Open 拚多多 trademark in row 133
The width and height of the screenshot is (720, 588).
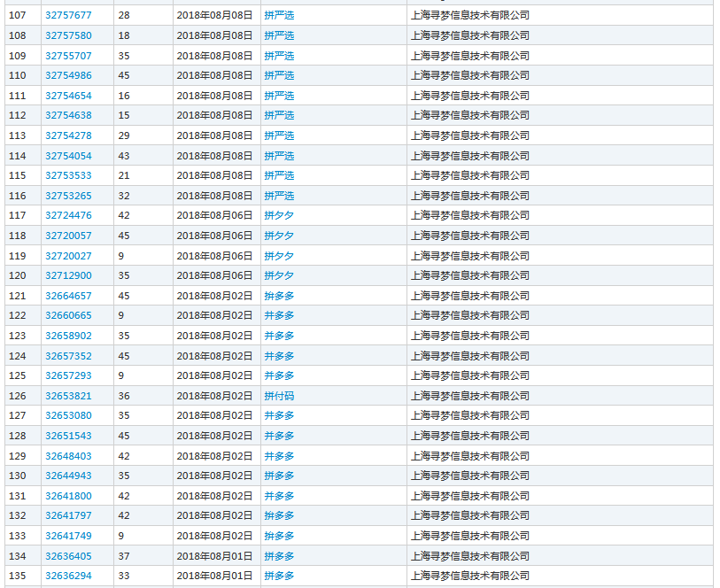click(279, 536)
